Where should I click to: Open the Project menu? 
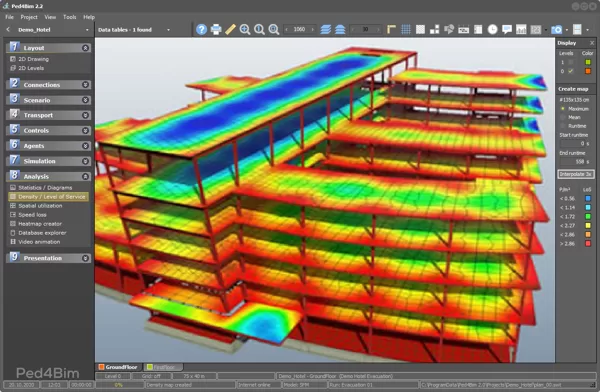(x=29, y=17)
